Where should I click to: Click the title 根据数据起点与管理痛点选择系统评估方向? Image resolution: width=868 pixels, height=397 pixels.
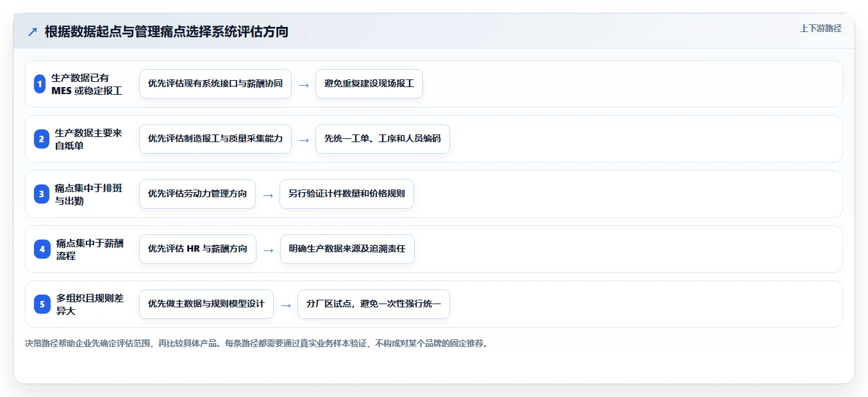click(167, 31)
